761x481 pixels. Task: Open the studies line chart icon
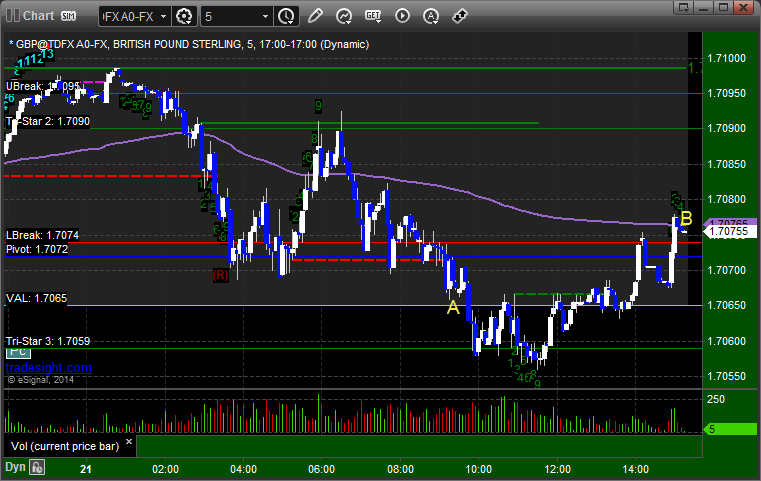tap(344, 16)
